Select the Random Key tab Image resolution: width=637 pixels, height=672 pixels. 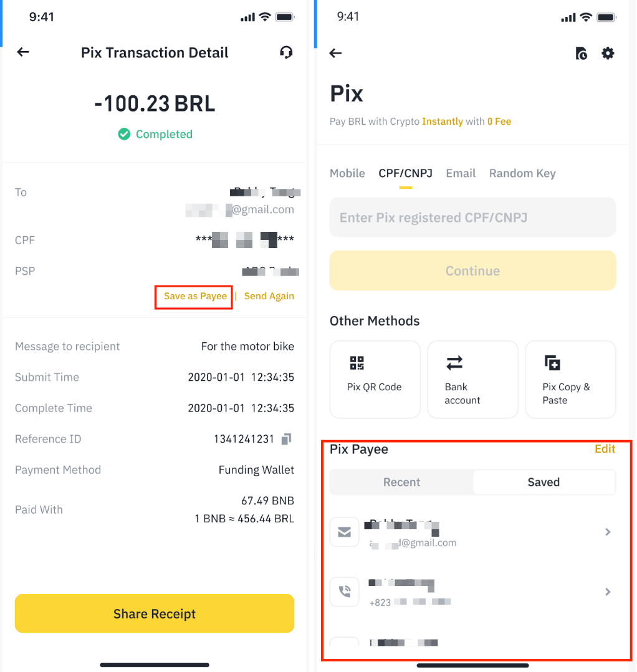tap(522, 173)
